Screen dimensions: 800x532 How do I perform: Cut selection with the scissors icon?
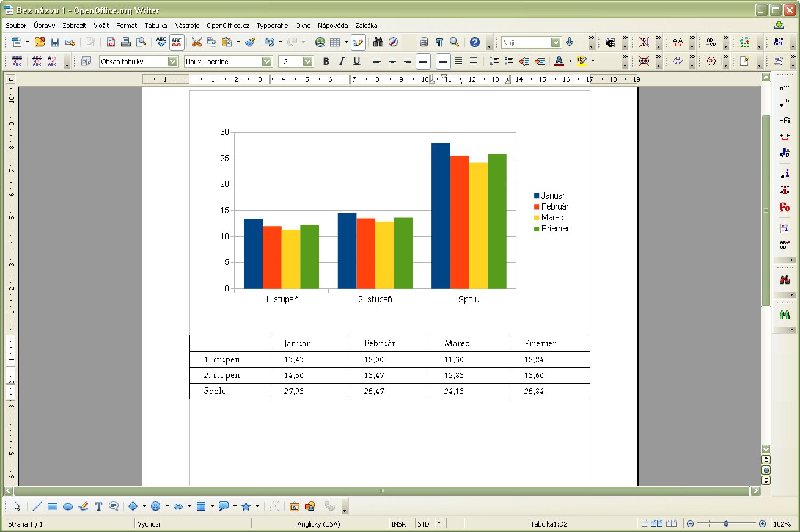tap(196, 42)
